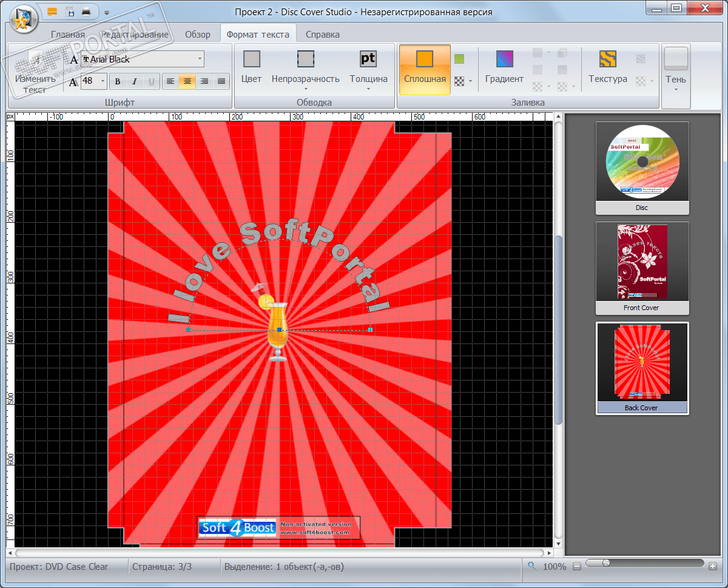Image resolution: width=728 pixels, height=588 pixels.
Task: Click the Soft4Boost logo banner on canvas
Action: (x=279, y=527)
